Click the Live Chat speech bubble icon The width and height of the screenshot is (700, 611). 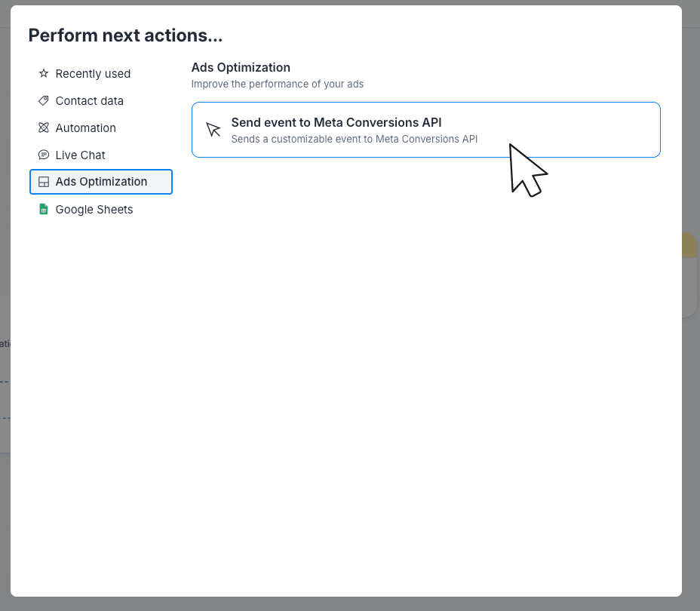point(43,155)
